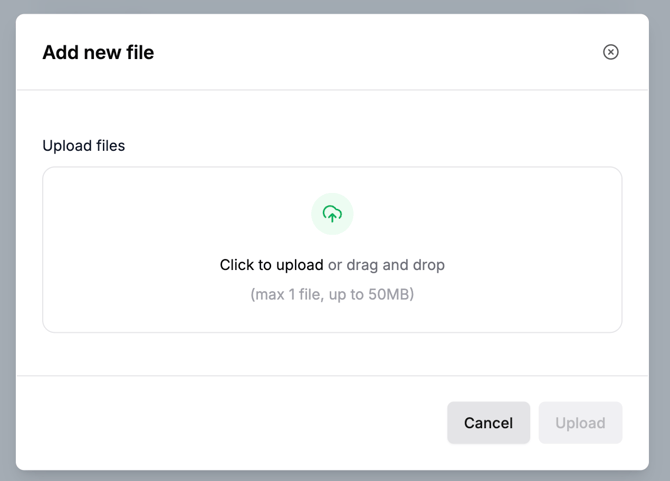Click the "Upload files" label
The width and height of the screenshot is (670, 481).
tap(84, 146)
